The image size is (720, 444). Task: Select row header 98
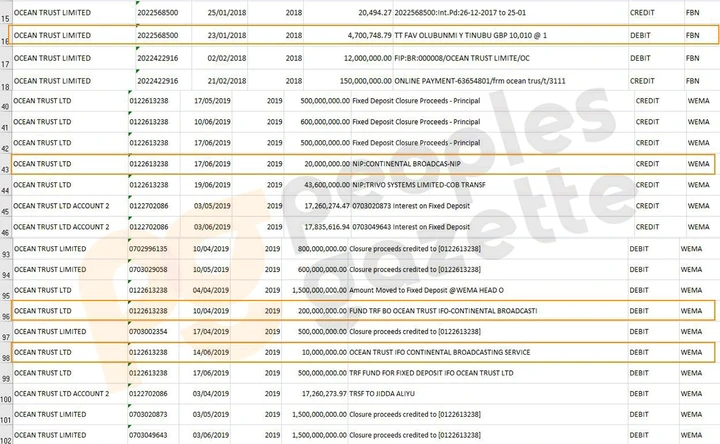(5, 357)
